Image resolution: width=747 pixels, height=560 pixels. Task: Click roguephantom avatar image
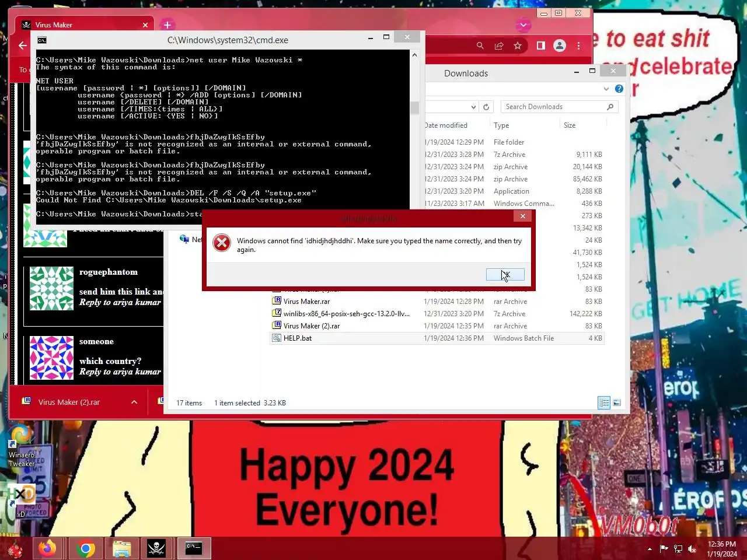tap(51, 288)
